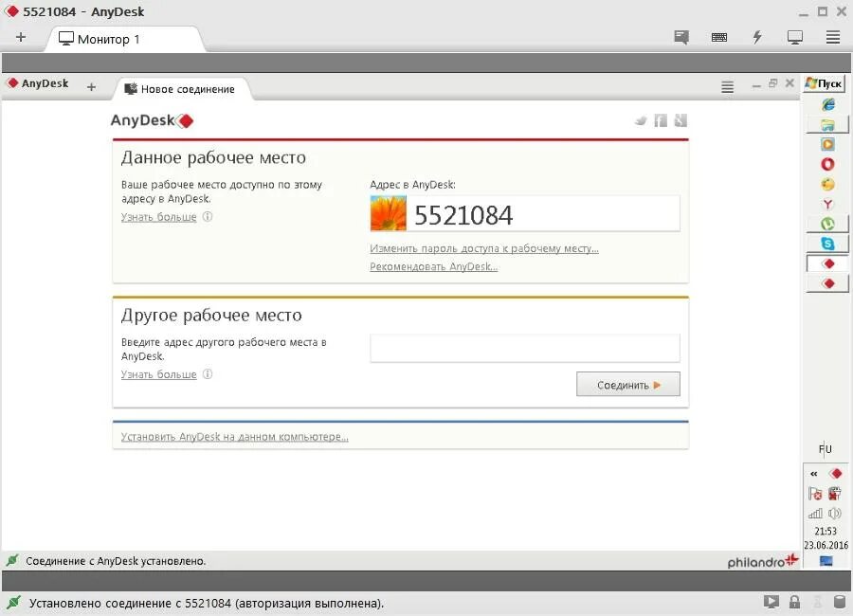Click the AnyDesk label tab in remote window
Viewport: 853px width, 616px height.
(x=38, y=83)
